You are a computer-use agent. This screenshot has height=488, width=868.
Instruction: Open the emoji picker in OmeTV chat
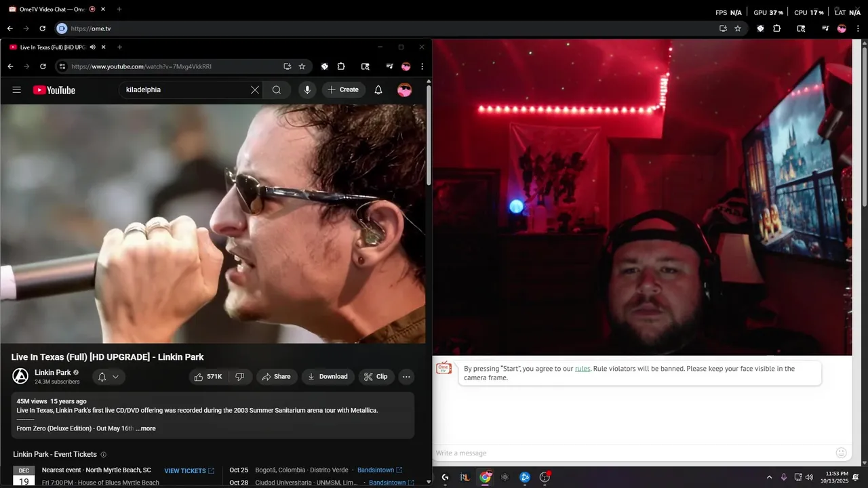point(842,453)
